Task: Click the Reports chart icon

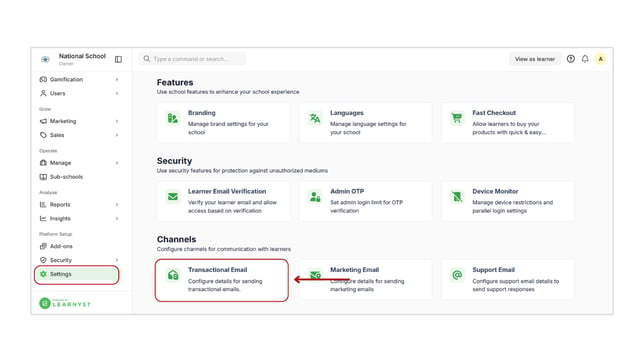Action: coord(43,205)
